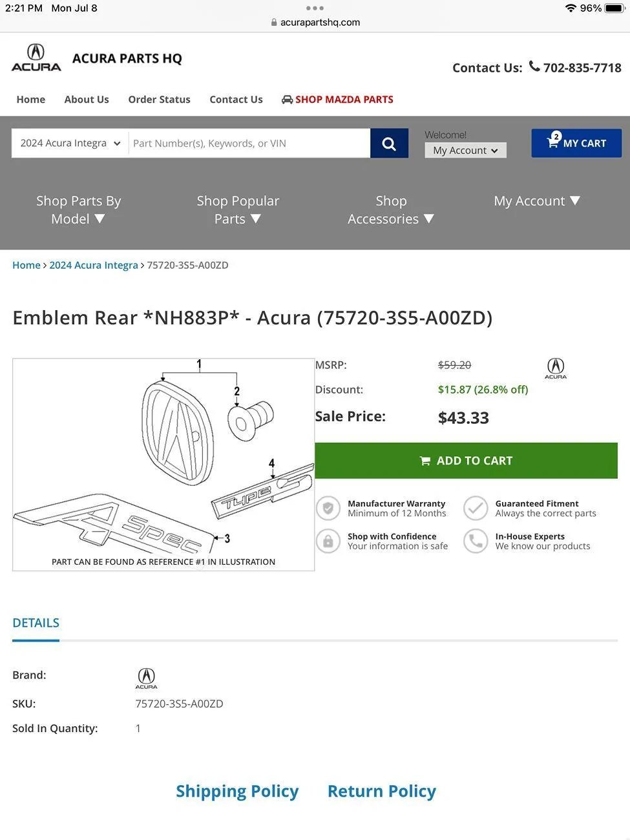Click the Guaranteed Fitment checkmark icon
Screen dimensions: 630x840
pyautogui.click(x=476, y=509)
